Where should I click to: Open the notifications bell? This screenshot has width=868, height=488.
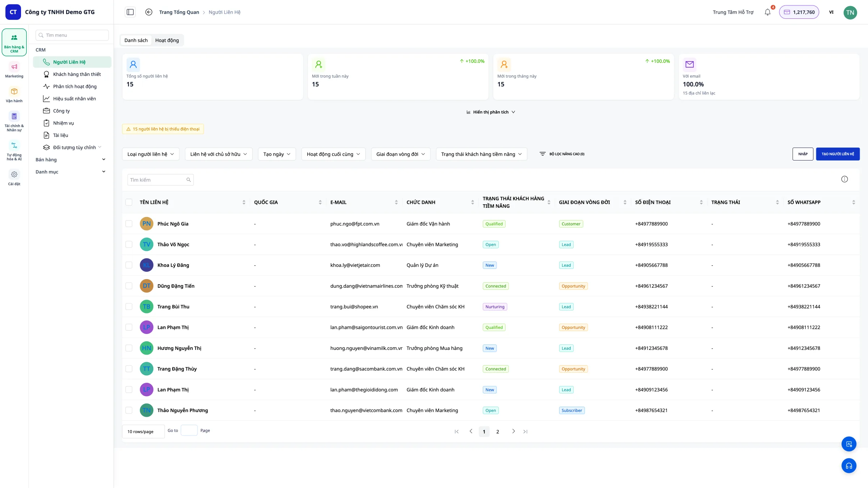[x=767, y=12]
